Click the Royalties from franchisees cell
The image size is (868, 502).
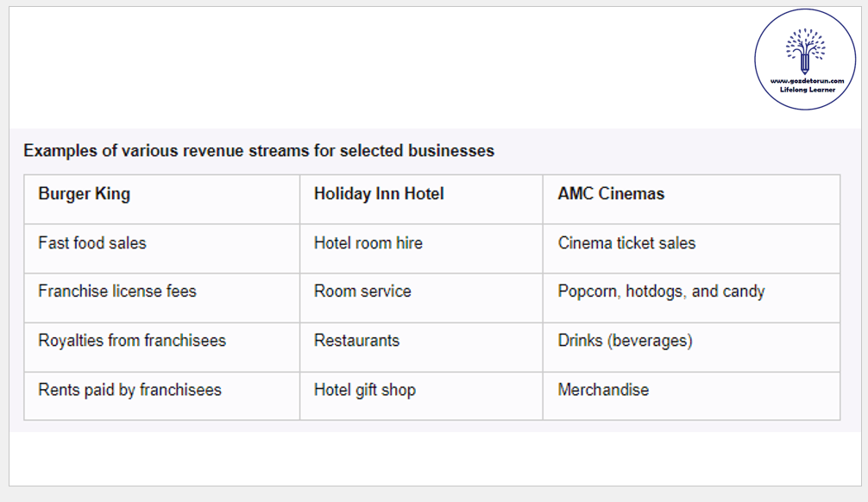[132, 341]
